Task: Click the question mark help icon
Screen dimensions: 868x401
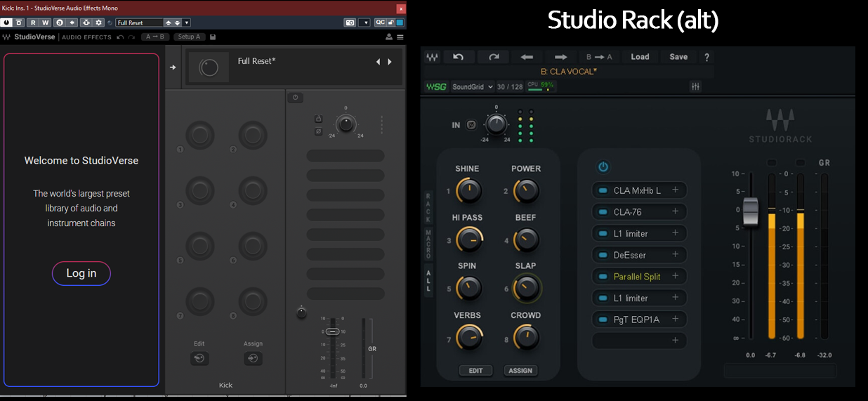Action: (x=706, y=57)
